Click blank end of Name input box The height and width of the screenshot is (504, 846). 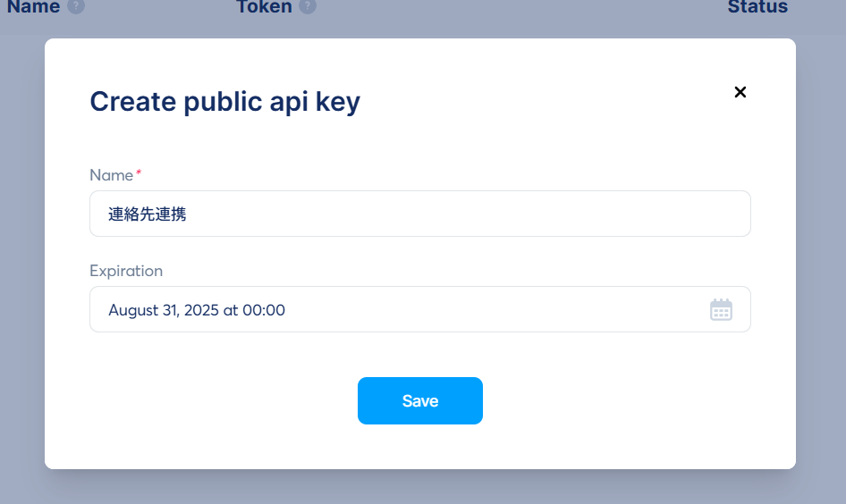tap(626, 214)
